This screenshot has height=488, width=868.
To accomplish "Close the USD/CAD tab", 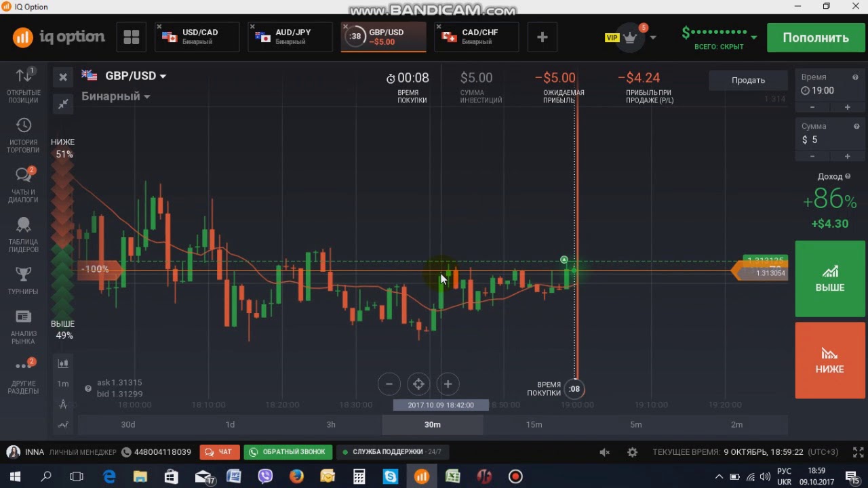I will point(159,27).
